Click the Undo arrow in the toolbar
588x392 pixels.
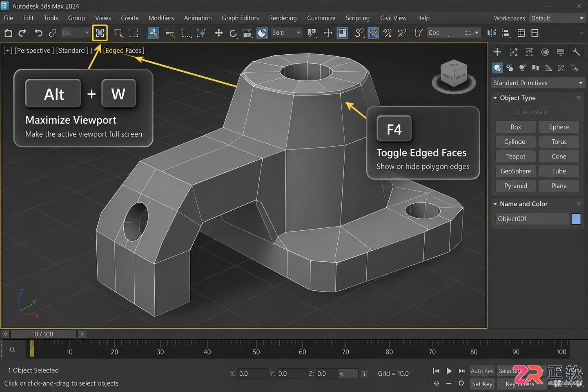point(38,33)
